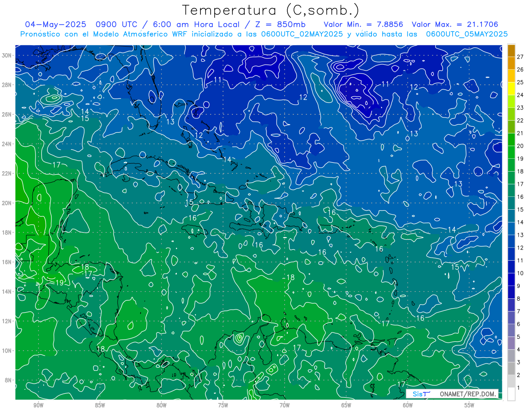Click the "10N" latitude axis label
Viewport: 532px width, 411px height.
7,351
